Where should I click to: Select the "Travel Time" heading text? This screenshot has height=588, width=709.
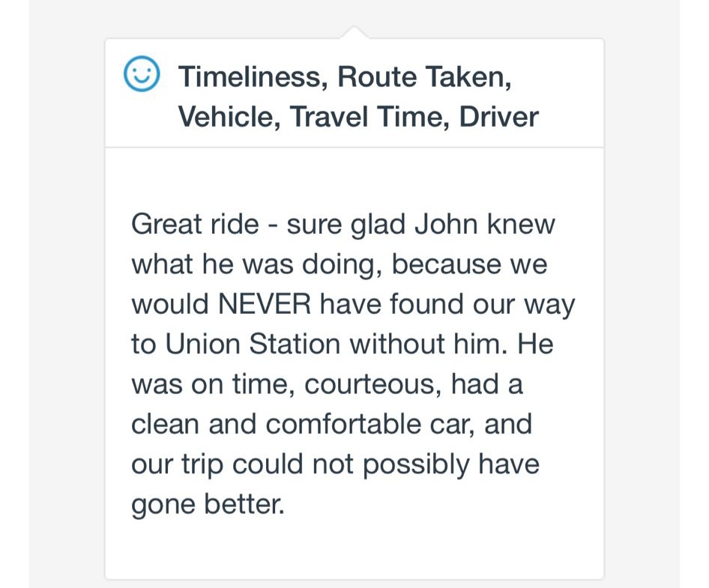(367, 117)
